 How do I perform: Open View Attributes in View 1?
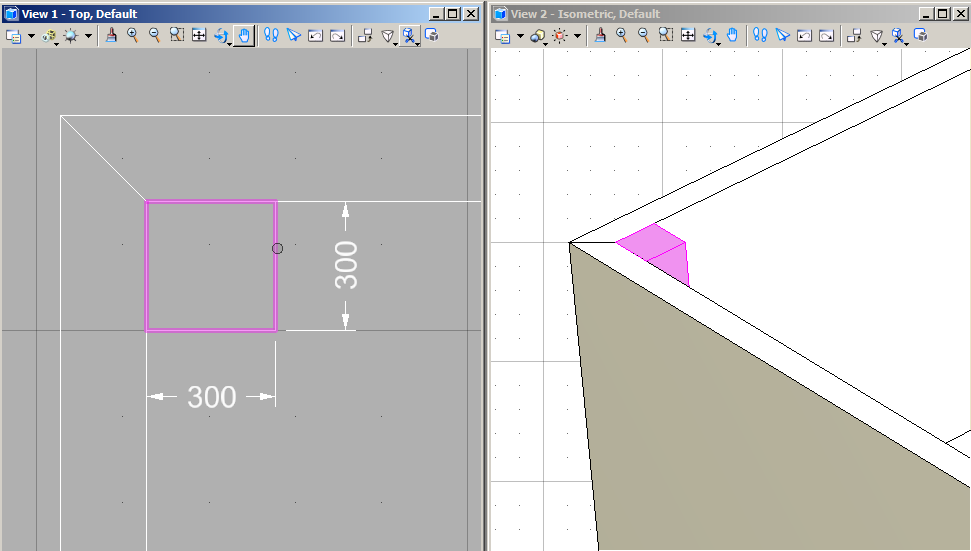14,35
